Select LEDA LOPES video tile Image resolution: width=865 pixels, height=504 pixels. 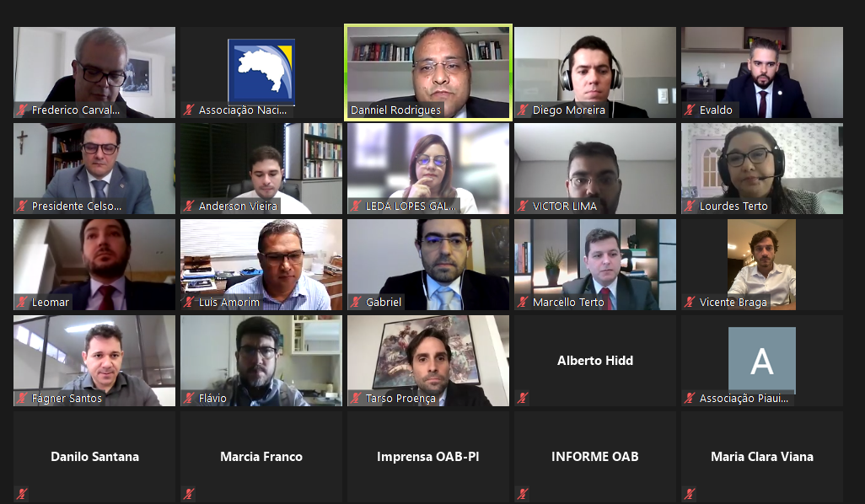tap(428, 169)
